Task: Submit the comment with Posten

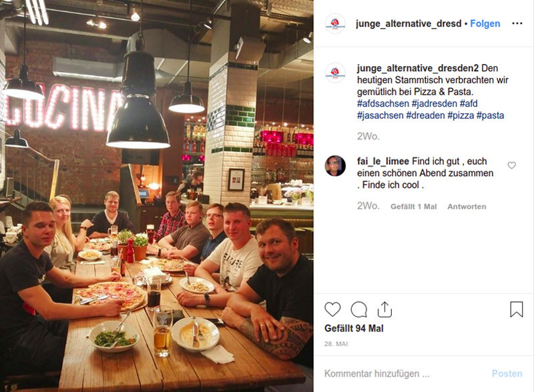Action: point(507,373)
